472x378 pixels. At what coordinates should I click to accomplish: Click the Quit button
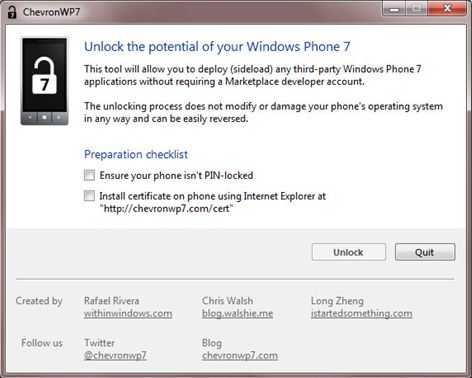(425, 252)
